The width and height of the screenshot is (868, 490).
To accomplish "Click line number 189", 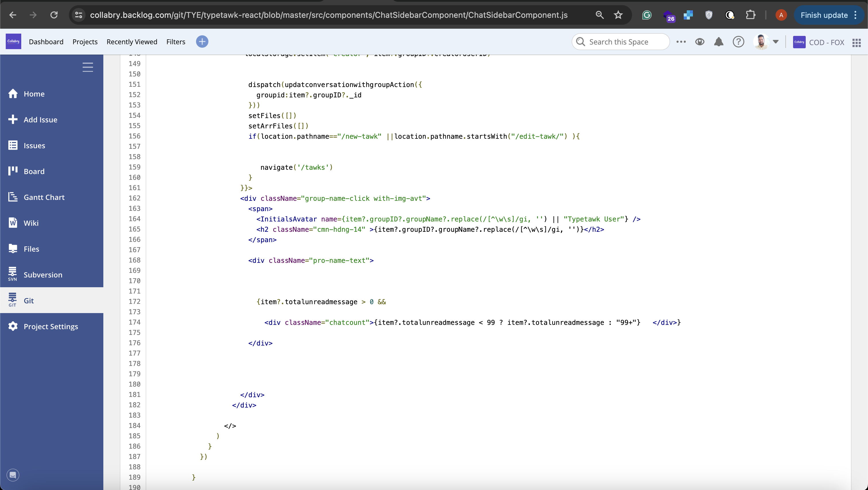I will (x=134, y=477).
